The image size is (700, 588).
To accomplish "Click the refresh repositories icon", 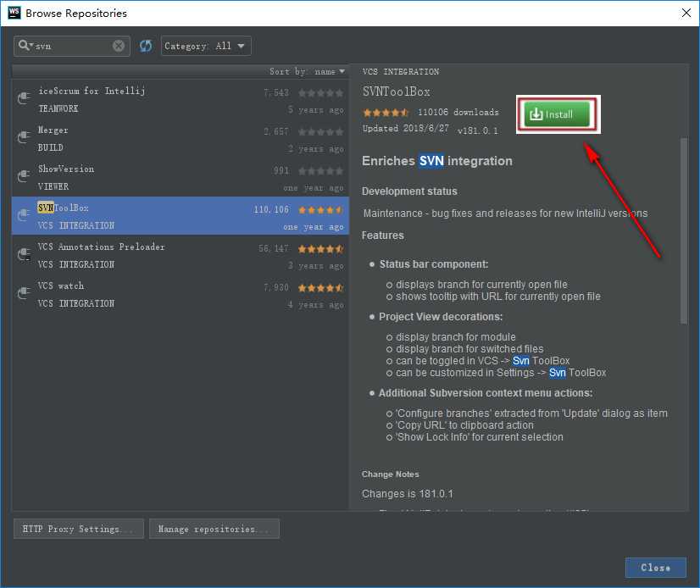I will coord(146,46).
